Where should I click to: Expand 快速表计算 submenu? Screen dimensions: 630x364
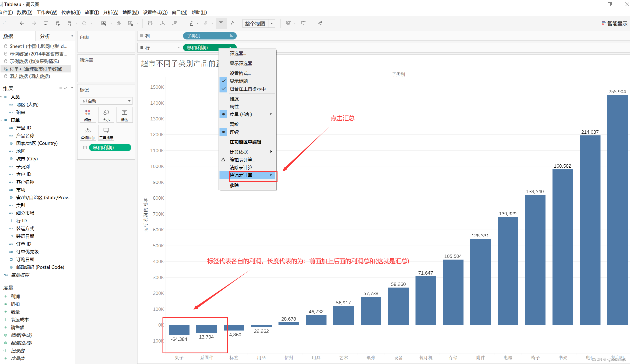[247, 175]
